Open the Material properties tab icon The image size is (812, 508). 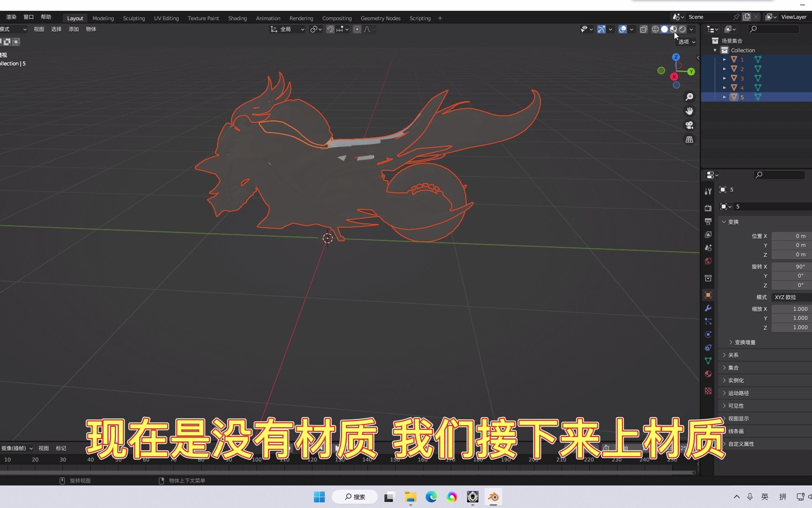coord(708,374)
